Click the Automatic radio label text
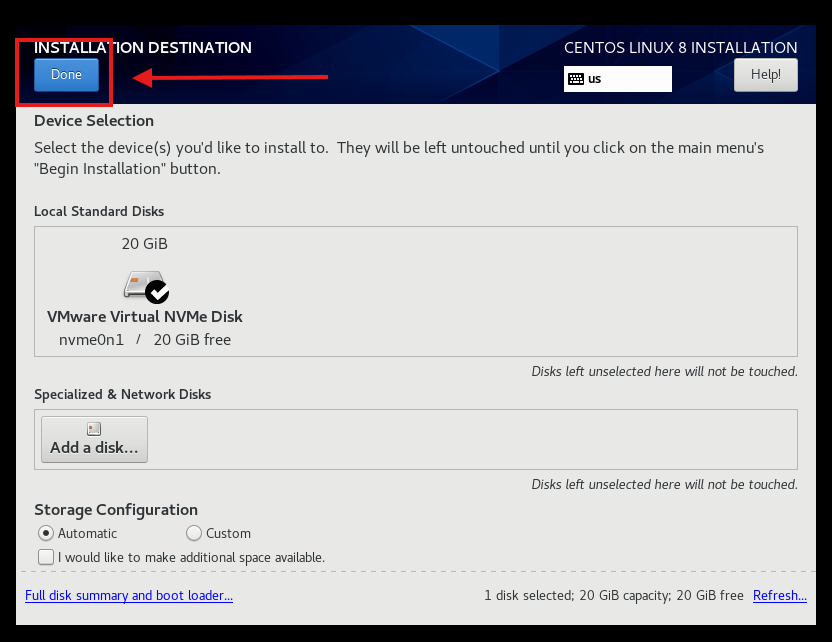This screenshot has width=832, height=642. click(88, 533)
